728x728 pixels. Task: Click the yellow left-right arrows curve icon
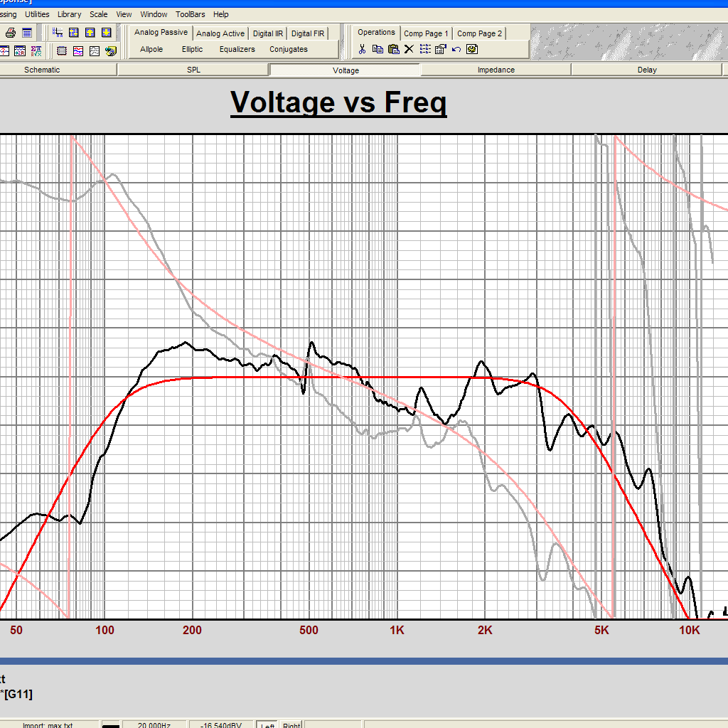coord(74,33)
